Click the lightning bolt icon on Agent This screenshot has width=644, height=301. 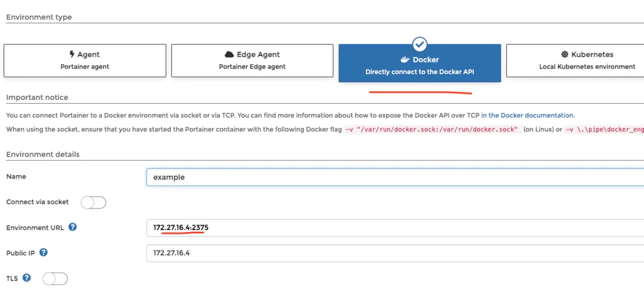pyautogui.click(x=72, y=54)
